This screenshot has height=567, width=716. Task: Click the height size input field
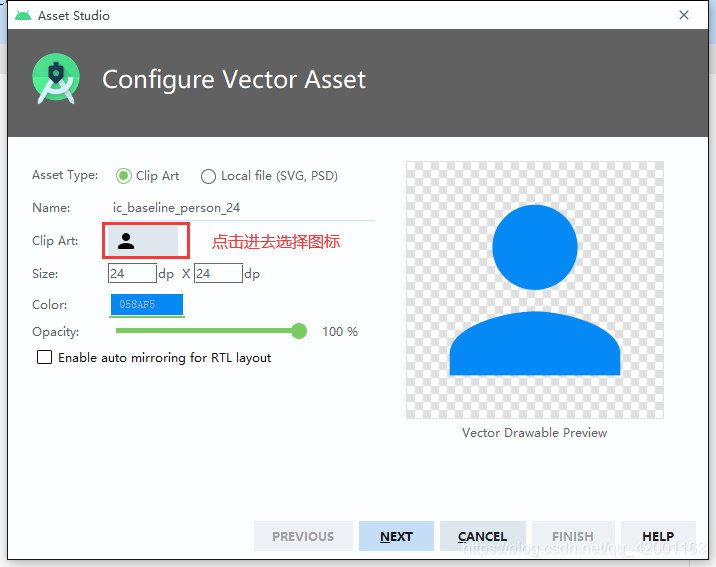coord(218,273)
